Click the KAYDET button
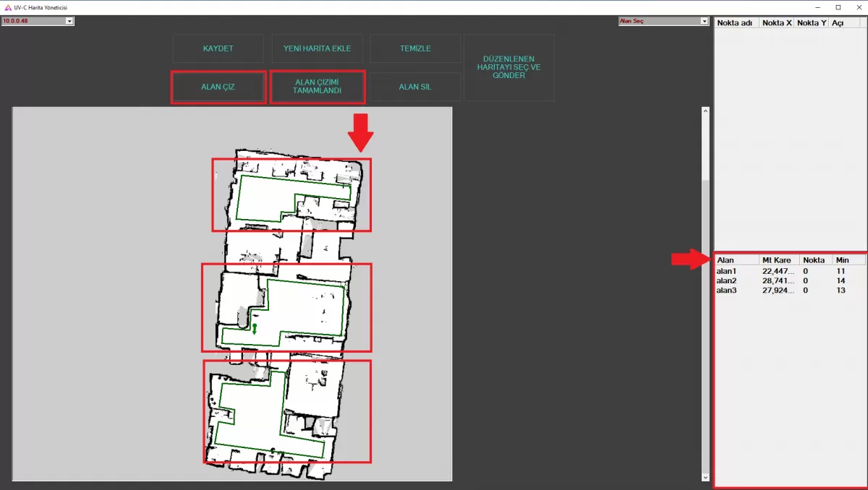The width and height of the screenshot is (868, 490). [x=218, y=48]
